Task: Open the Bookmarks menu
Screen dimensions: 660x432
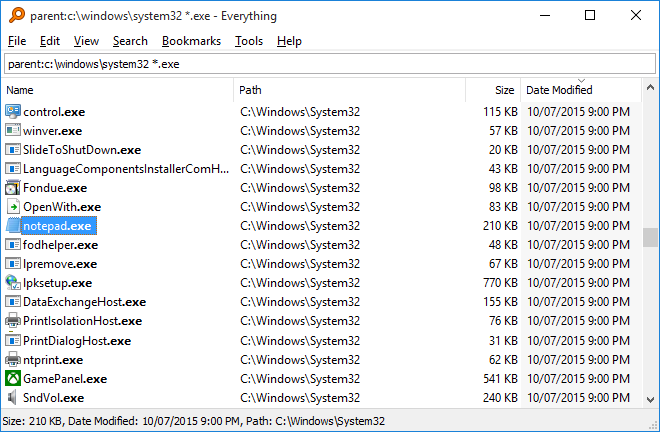Action: (191, 41)
